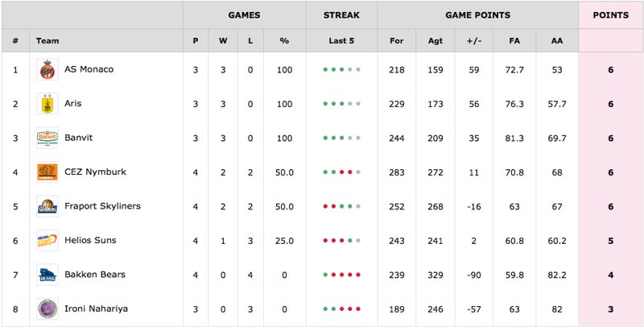Open the Fraport Skyliners team link
644x327 pixels.
tap(102, 206)
